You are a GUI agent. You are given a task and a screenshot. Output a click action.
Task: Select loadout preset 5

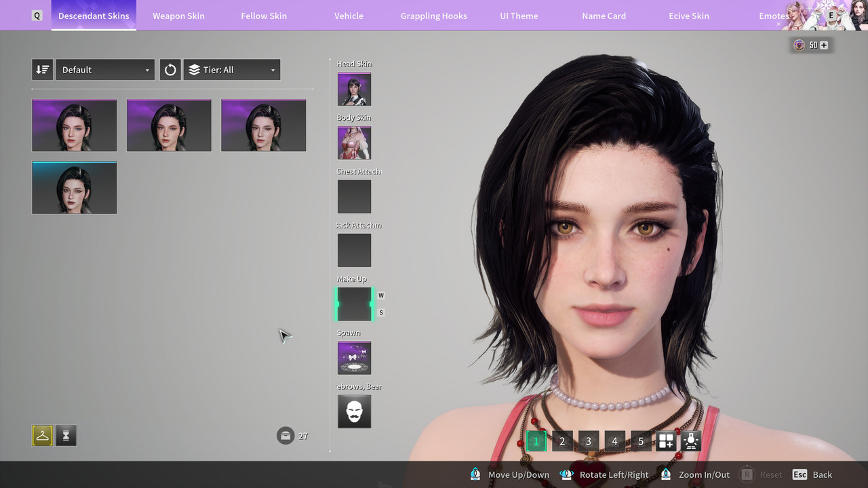(x=641, y=441)
